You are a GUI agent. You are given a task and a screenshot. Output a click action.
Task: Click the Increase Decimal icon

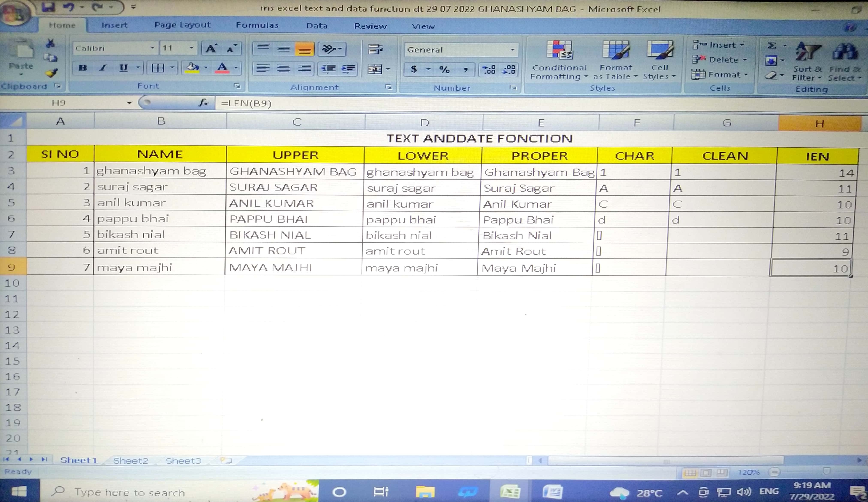(x=489, y=70)
